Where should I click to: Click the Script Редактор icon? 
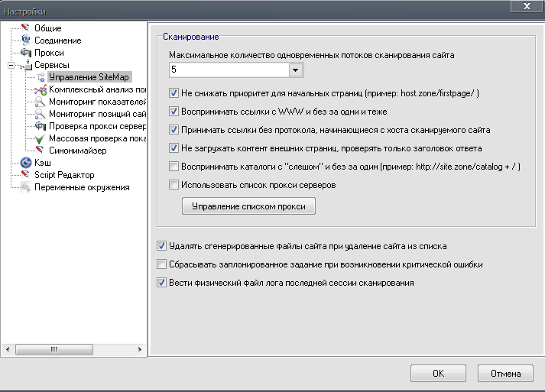pos(25,175)
